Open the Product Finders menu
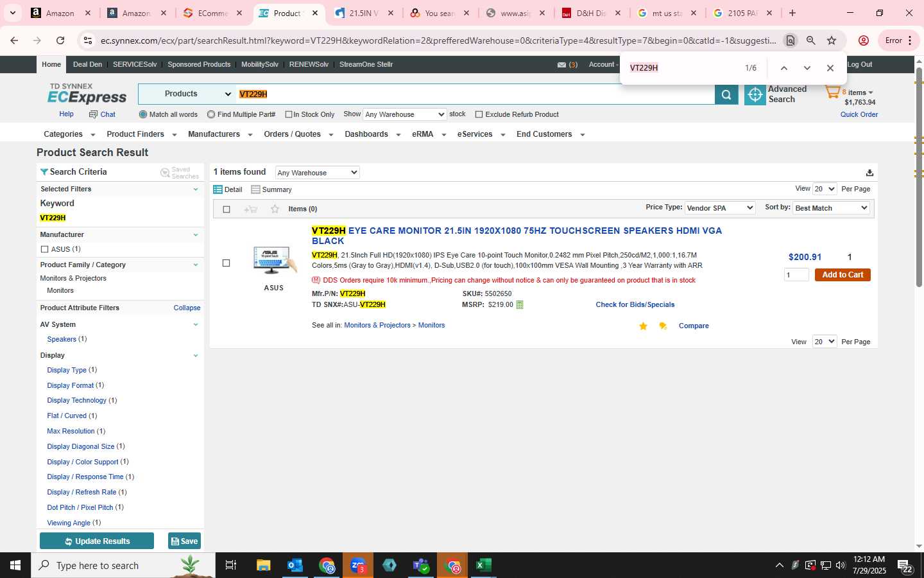Image resolution: width=924 pixels, height=578 pixels. 141,134
